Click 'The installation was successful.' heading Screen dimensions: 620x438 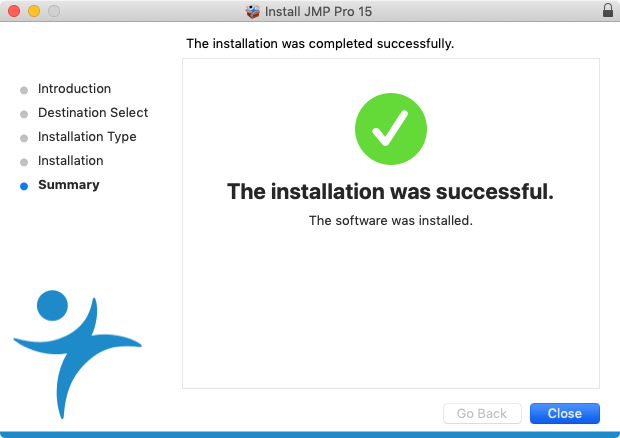point(390,191)
